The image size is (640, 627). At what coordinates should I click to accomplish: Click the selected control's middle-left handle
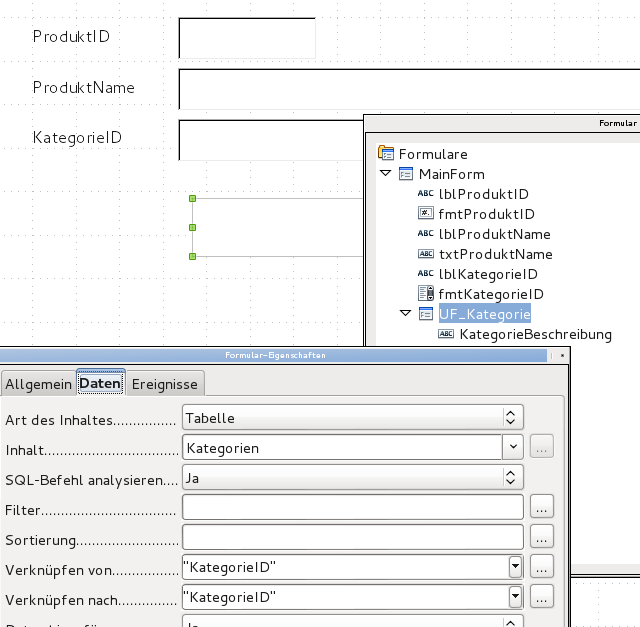[x=193, y=227]
